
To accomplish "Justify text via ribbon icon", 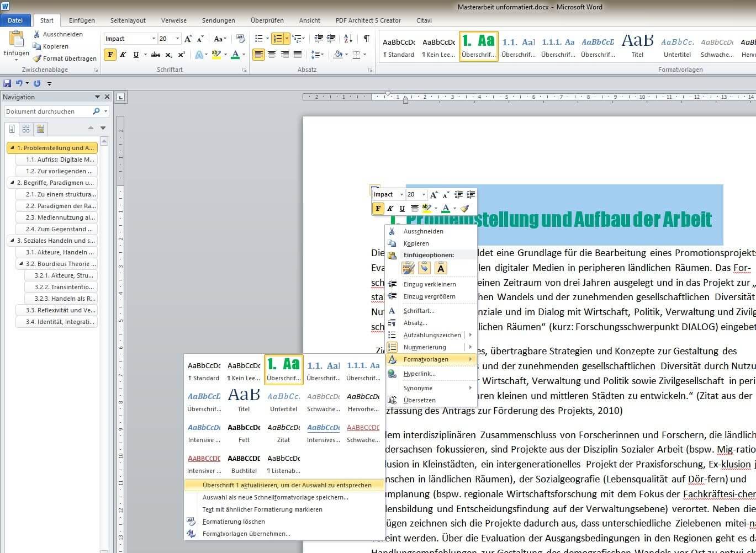I will (298, 55).
